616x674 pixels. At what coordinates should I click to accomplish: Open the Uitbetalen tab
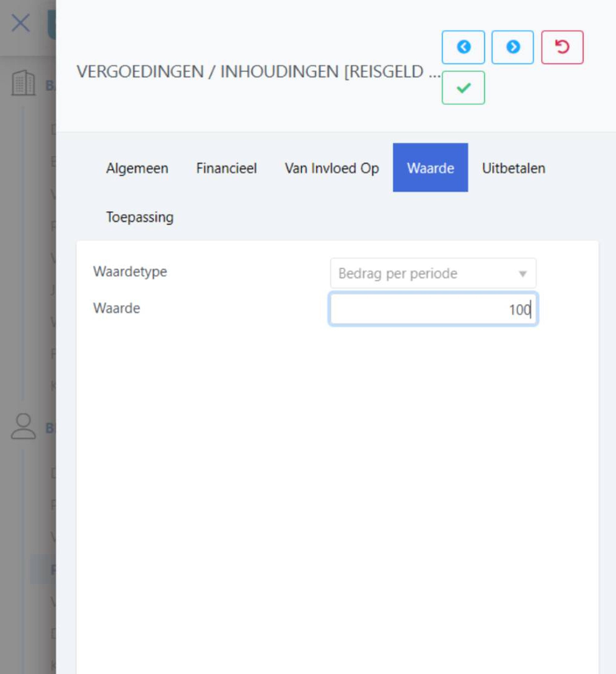(513, 168)
